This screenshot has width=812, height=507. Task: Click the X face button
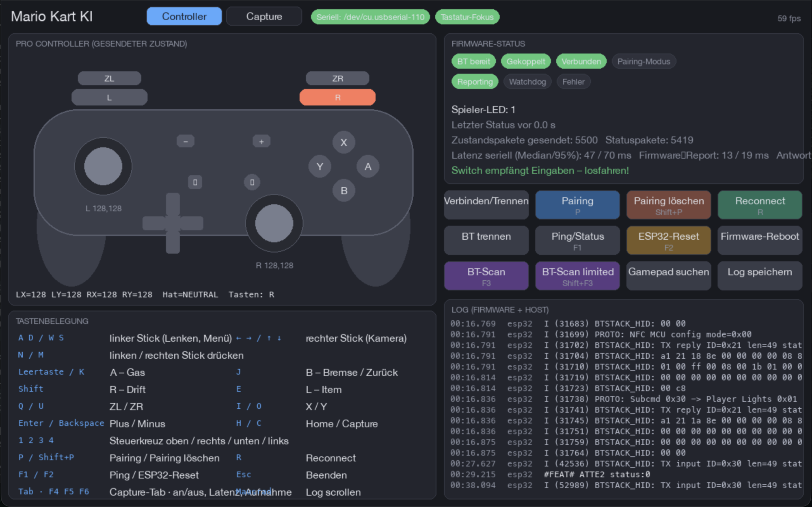click(x=344, y=142)
